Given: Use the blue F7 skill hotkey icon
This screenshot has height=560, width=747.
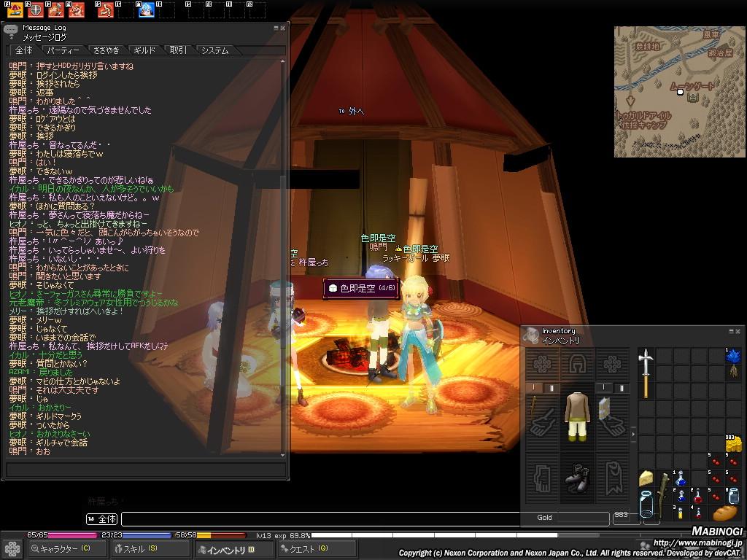Looking at the screenshot, I should click(x=147, y=10).
